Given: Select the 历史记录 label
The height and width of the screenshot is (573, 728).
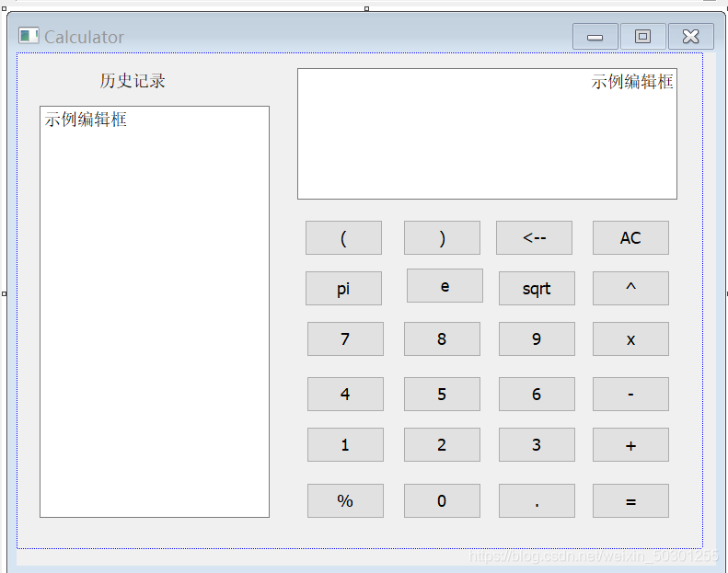Looking at the screenshot, I should tap(133, 81).
